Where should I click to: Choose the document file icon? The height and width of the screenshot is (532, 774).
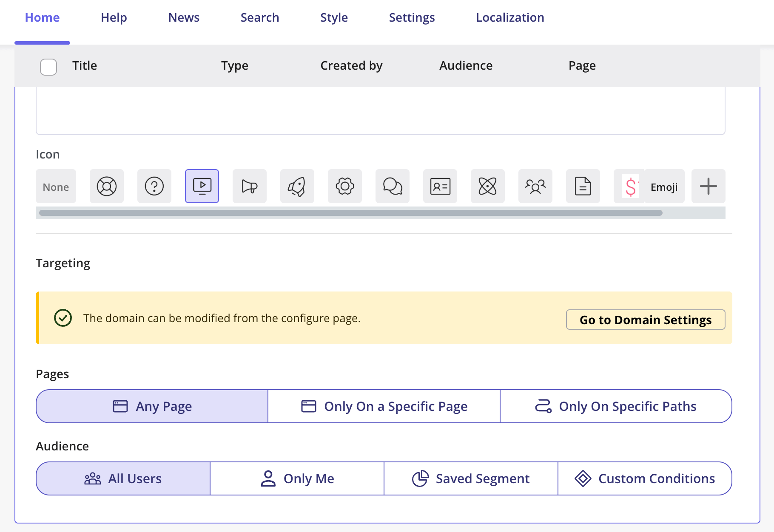[x=583, y=186]
